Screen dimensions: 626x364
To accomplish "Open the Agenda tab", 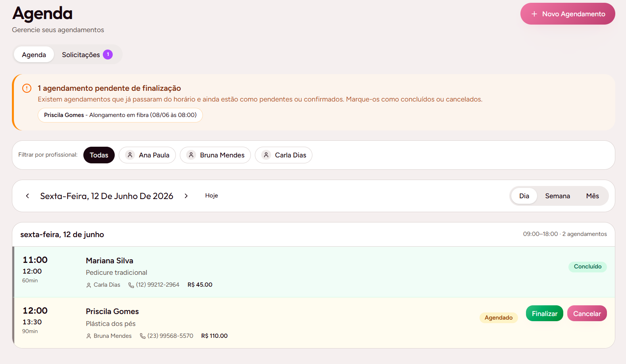I will pos(34,55).
